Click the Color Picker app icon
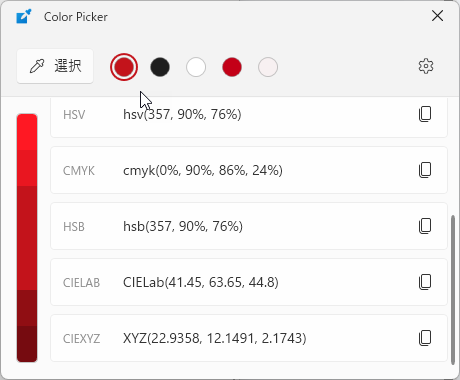This screenshot has width=460, height=380. (24, 16)
